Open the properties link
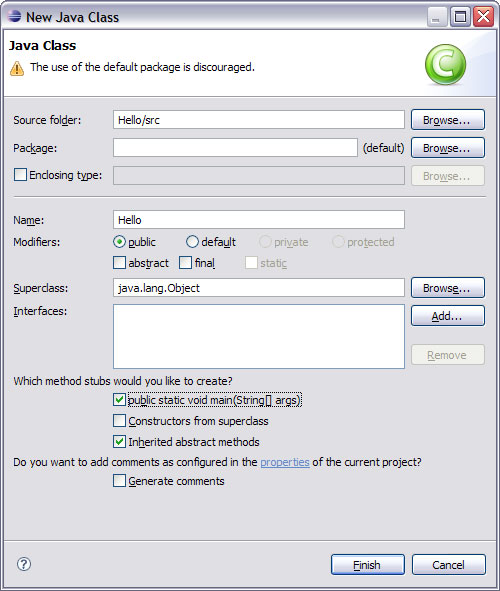Image resolution: width=500 pixels, height=591 pixels. coord(285,462)
